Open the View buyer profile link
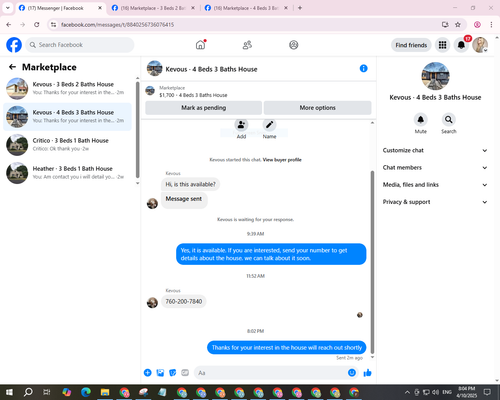Image resolution: width=500 pixels, height=400 pixels. tap(282, 160)
